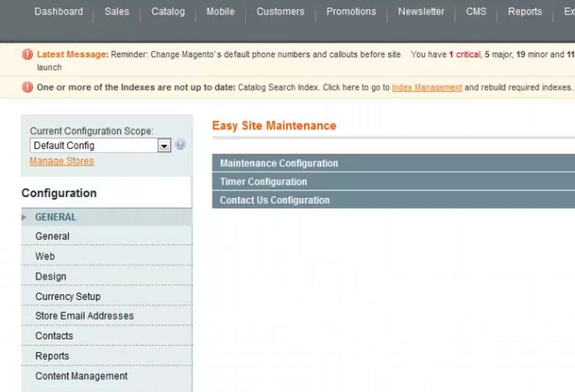
Task: Open the Promotions menu
Action: [x=351, y=12]
